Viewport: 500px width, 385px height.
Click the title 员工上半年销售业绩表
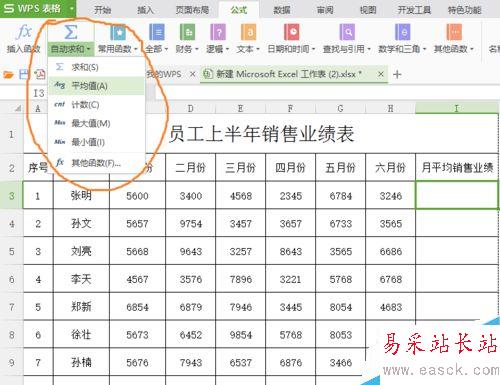click(x=261, y=134)
